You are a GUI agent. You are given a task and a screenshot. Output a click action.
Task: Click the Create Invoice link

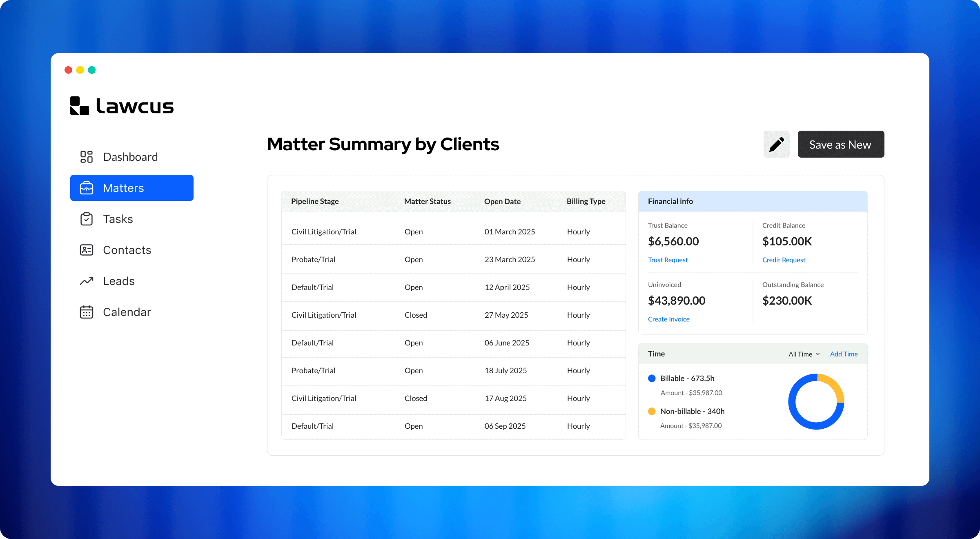click(x=668, y=319)
